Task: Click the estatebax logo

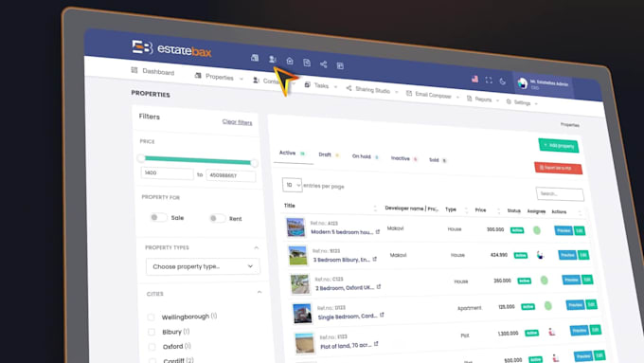Action: (171, 49)
